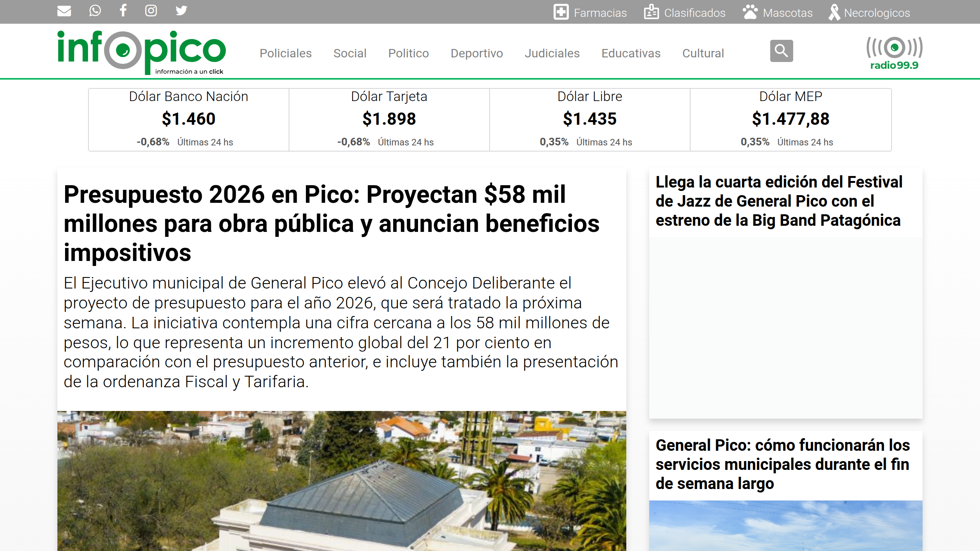980x551 pixels.
Task: Open the email contact icon
Action: pyautogui.click(x=64, y=11)
